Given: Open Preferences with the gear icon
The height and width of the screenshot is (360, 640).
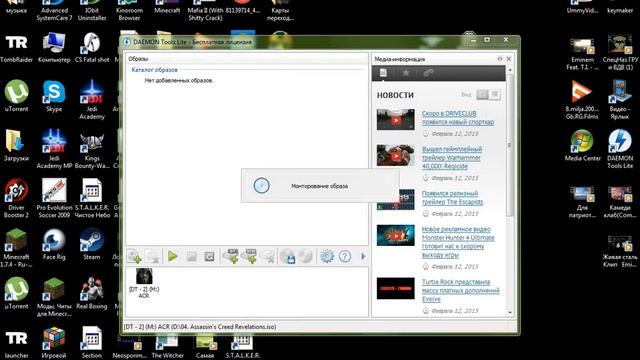Looking at the screenshot, I should (x=327, y=256).
